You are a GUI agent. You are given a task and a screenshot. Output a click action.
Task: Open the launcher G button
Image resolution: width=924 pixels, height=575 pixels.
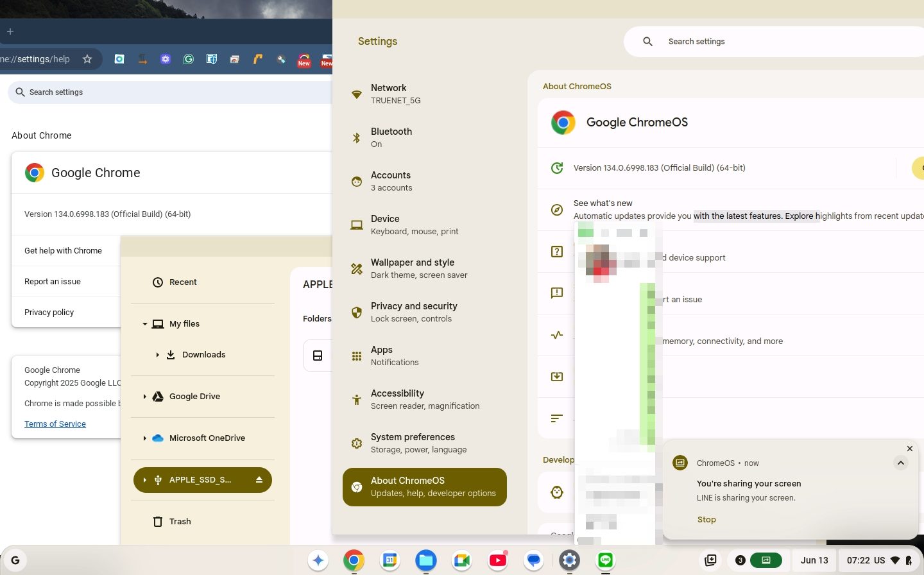(x=15, y=560)
